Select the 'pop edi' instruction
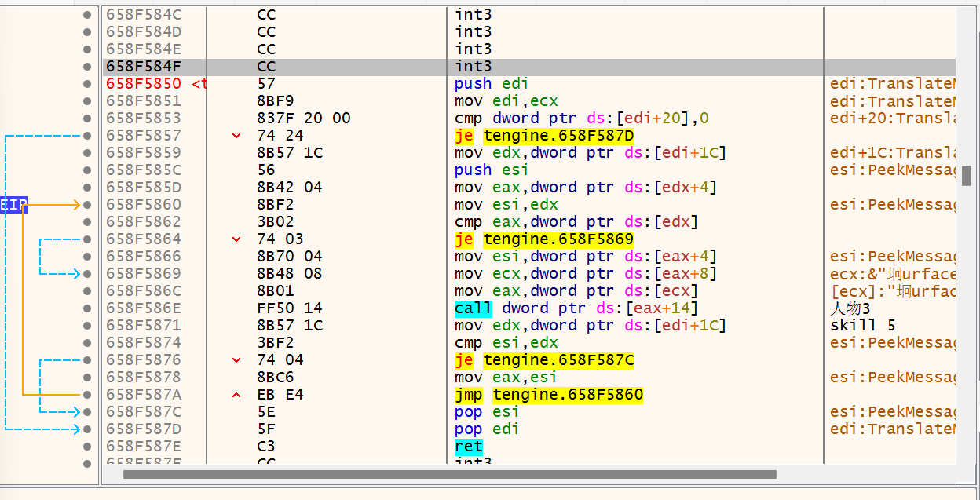This screenshot has height=500, width=980. click(x=487, y=429)
